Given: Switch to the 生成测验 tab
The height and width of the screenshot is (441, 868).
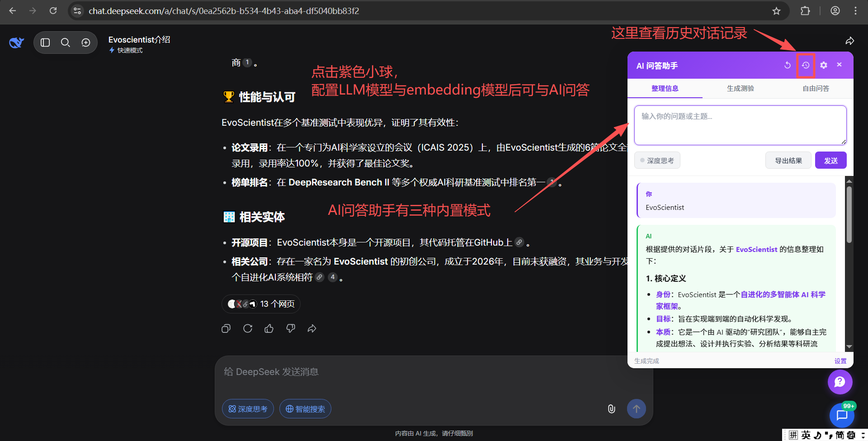Looking at the screenshot, I should coord(741,89).
